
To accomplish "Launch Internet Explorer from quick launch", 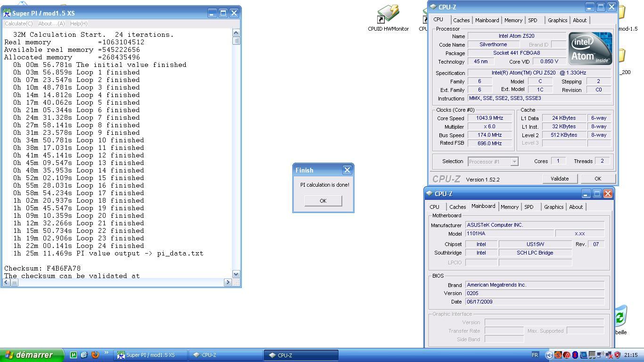I will click(x=84, y=355).
